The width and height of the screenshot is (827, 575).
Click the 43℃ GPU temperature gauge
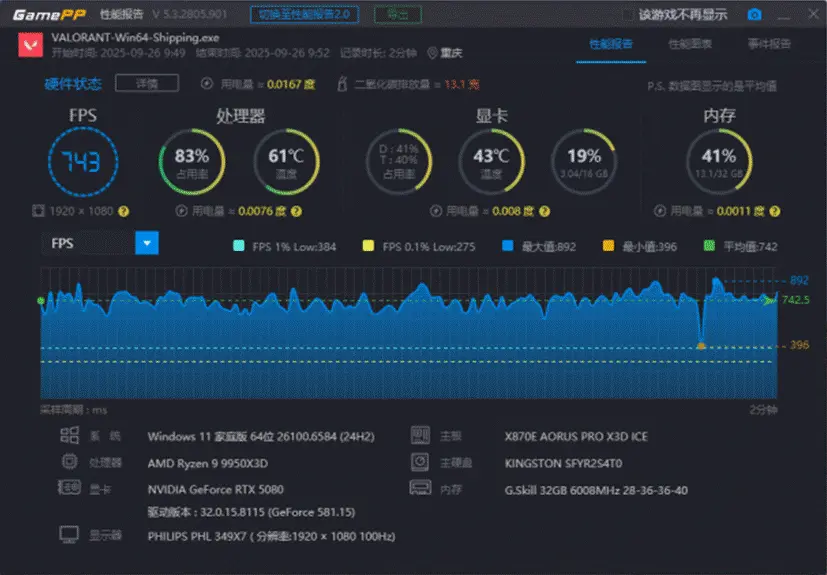(491, 161)
